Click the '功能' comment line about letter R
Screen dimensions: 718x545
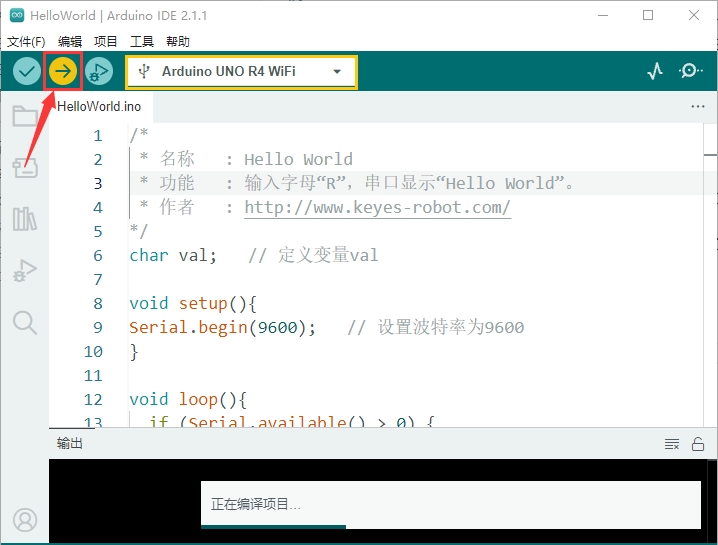point(356,183)
